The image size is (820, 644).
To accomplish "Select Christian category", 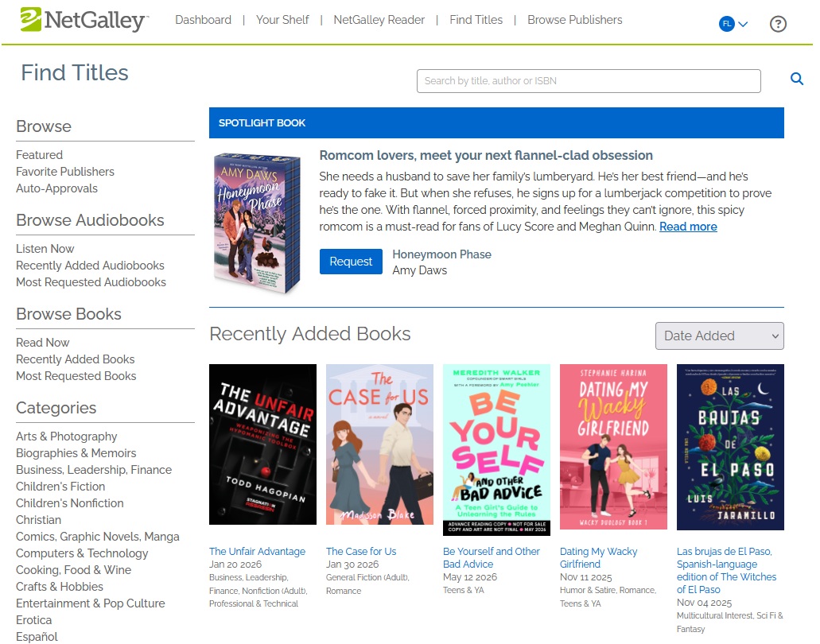I will point(38,520).
